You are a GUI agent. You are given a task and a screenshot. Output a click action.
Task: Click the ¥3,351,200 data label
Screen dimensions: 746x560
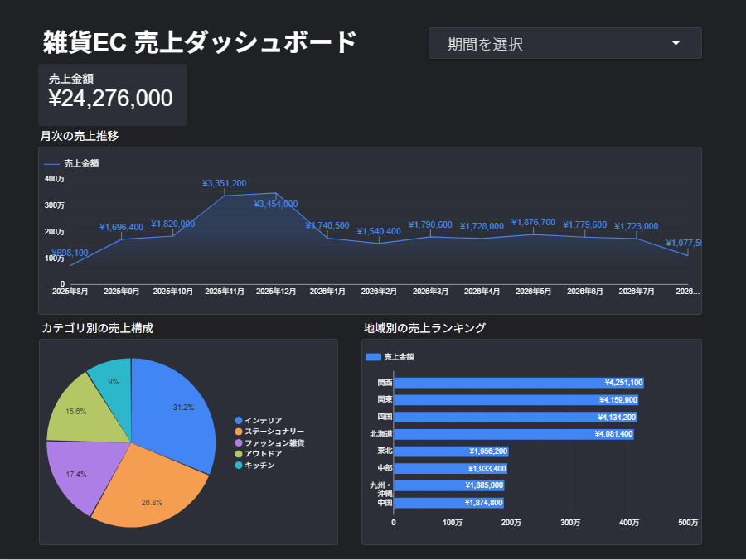pos(224,184)
